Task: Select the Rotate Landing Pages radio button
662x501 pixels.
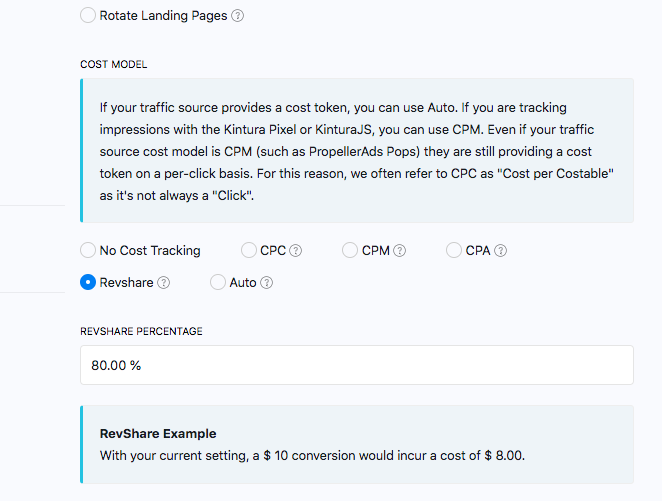Action: [88, 16]
